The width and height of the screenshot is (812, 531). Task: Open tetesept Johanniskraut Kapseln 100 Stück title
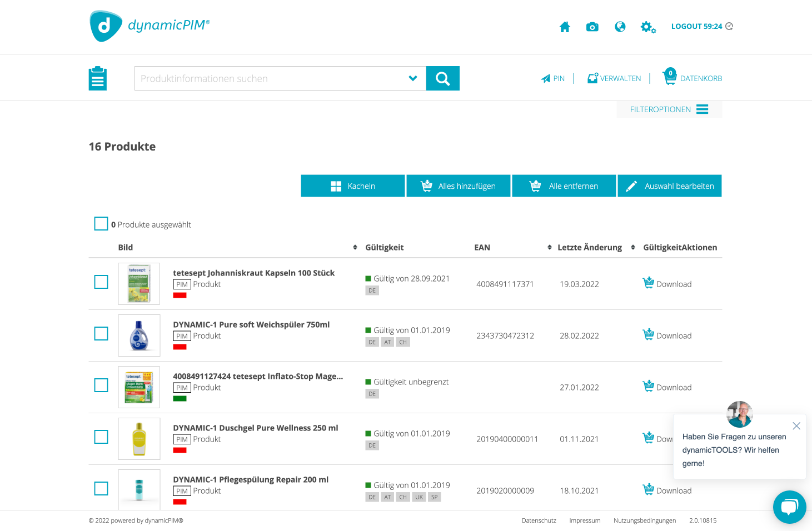click(x=253, y=273)
